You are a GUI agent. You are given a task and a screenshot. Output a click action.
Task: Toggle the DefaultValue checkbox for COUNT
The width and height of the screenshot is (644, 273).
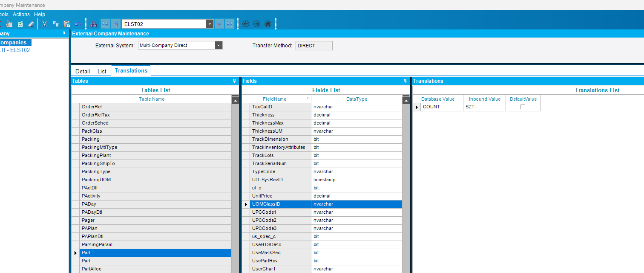pos(523,107)
